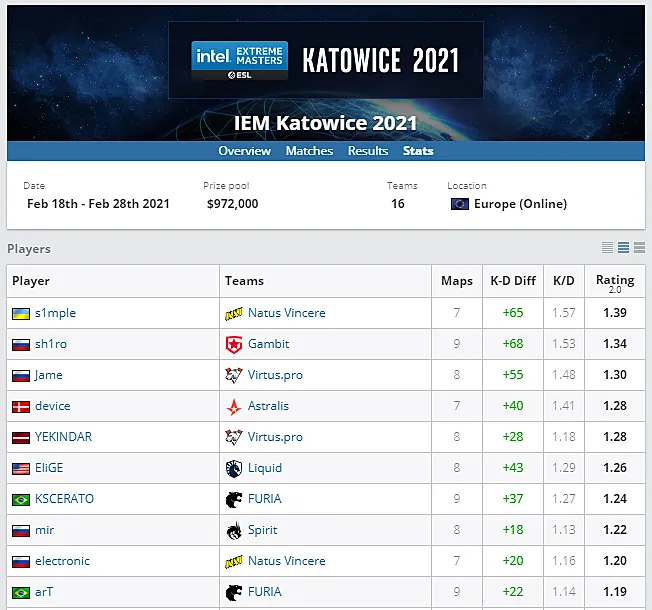This screenshot has height=610, width=652.
Task: Sort table by Rating 2.0 header
Action: coord(615,283)
